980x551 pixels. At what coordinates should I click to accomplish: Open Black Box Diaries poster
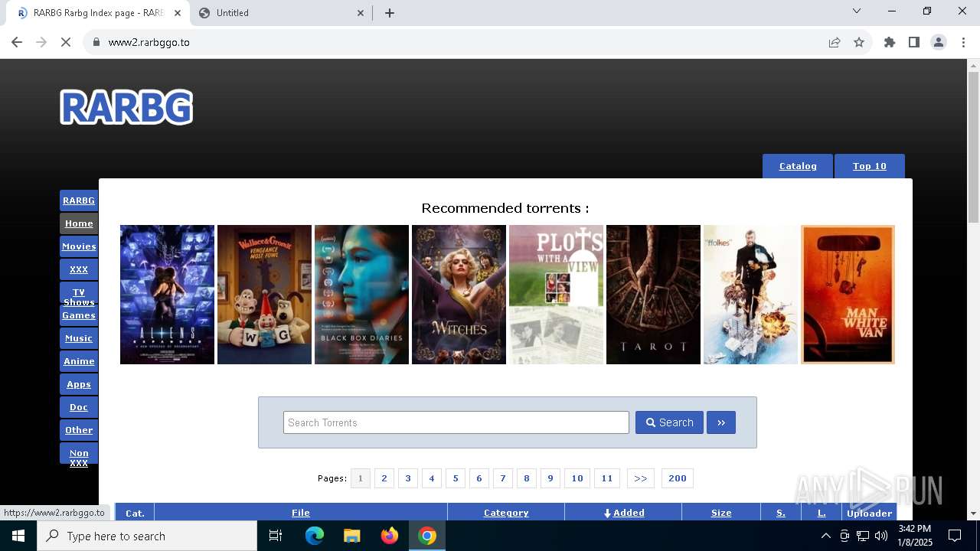click(x=361, y=295)
